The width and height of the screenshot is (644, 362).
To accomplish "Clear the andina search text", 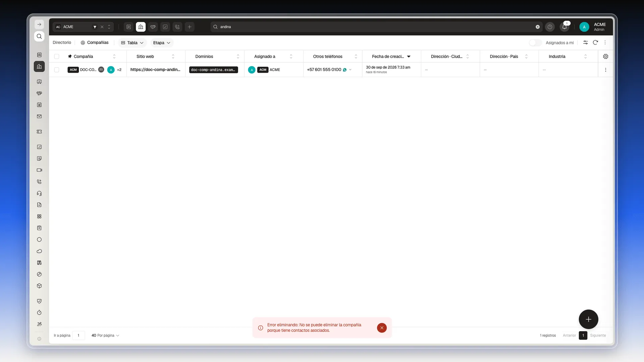I will click(538, 27).
